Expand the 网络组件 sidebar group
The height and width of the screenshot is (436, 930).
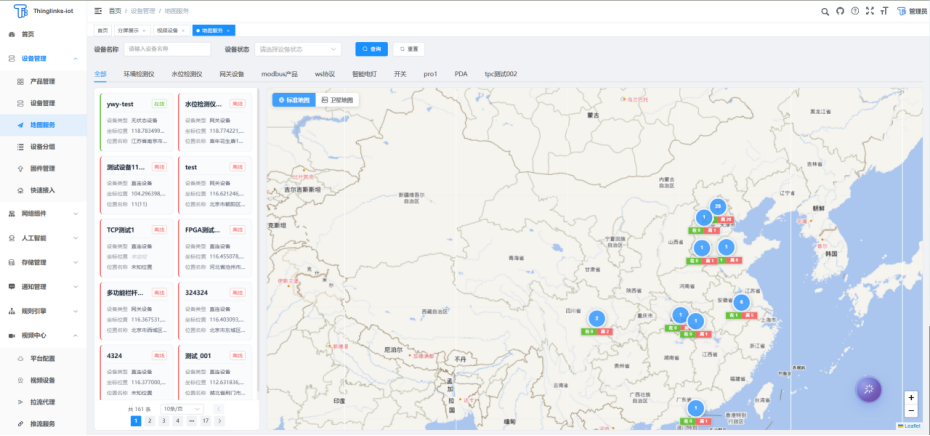(x=43, y=214)
